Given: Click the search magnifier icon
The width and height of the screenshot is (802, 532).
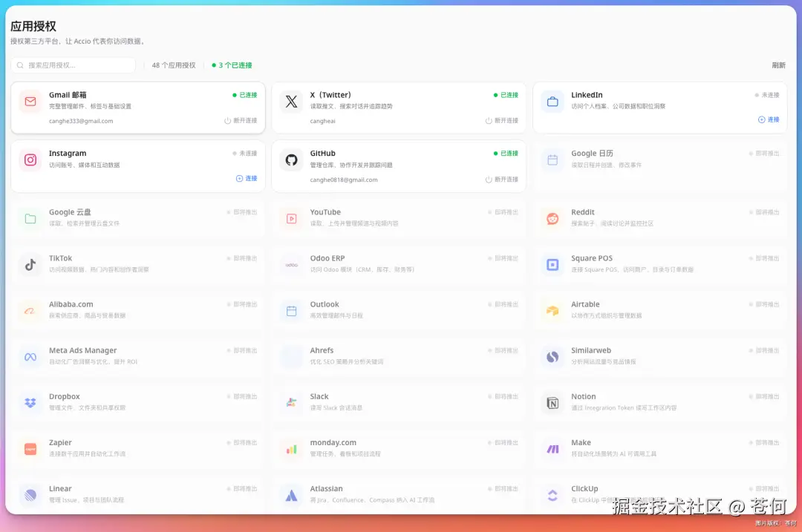Looking at the screenshot, I should point(21,65).
